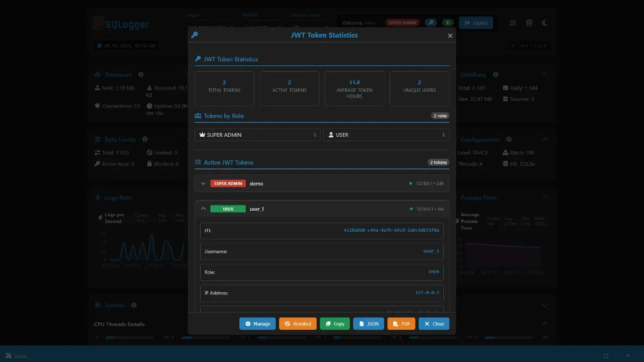
Task: Click the '2 tokens' badge
Action: coord(438,162)
